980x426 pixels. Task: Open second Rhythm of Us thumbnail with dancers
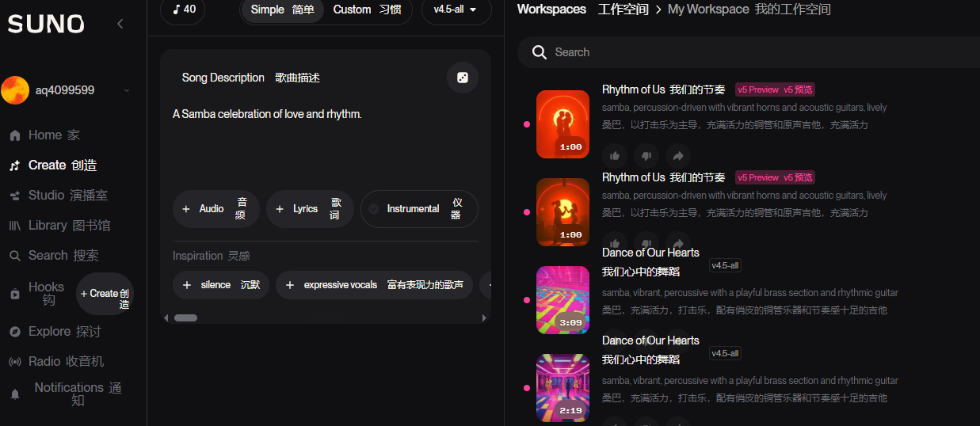tap(562, 212)
